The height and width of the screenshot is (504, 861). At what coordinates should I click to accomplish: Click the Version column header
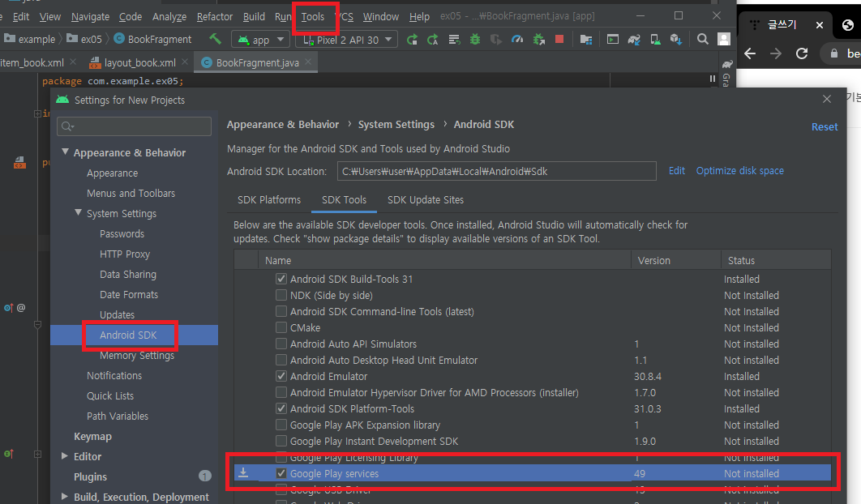(x=676, y=260)
